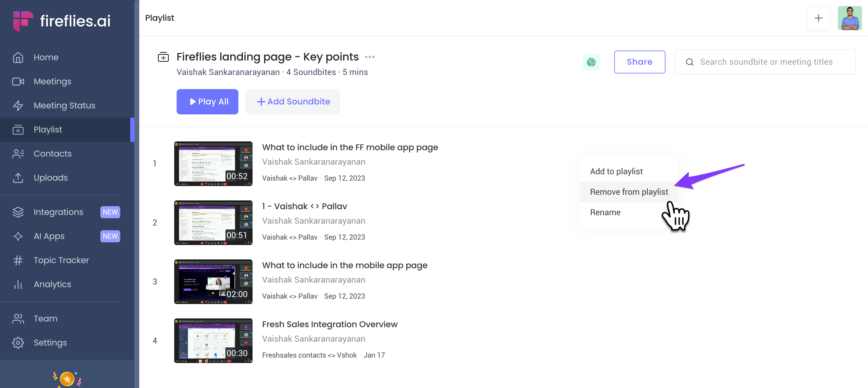Click 'Fireflies landing page - Key points' heading
Viewport: 868px width, 388px height.
coord(268,57)
